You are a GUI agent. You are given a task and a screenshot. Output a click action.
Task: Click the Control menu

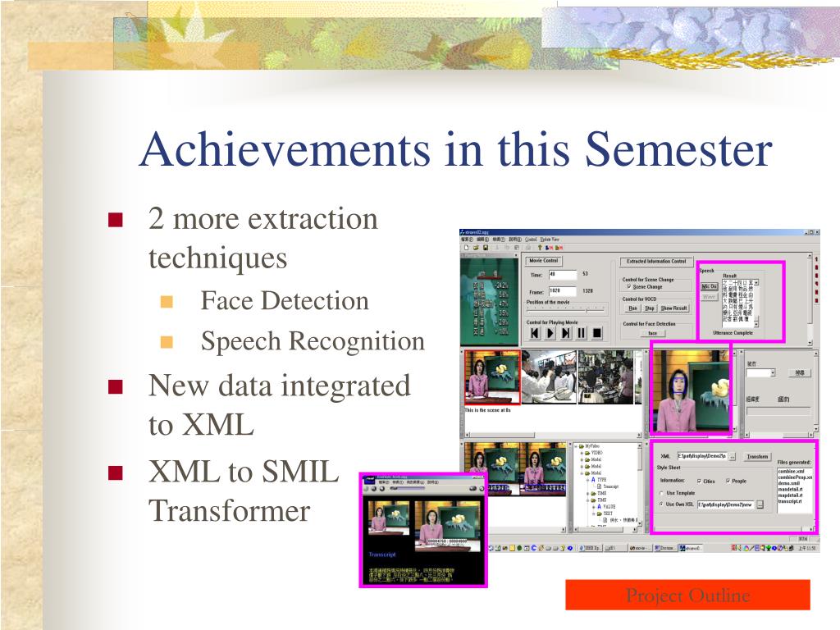click(531, 240)
